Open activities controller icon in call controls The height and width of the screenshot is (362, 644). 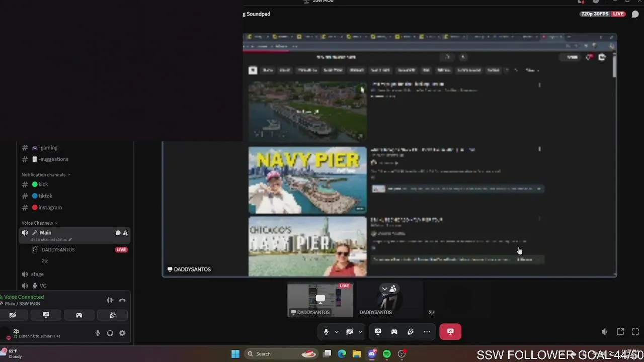394,332
